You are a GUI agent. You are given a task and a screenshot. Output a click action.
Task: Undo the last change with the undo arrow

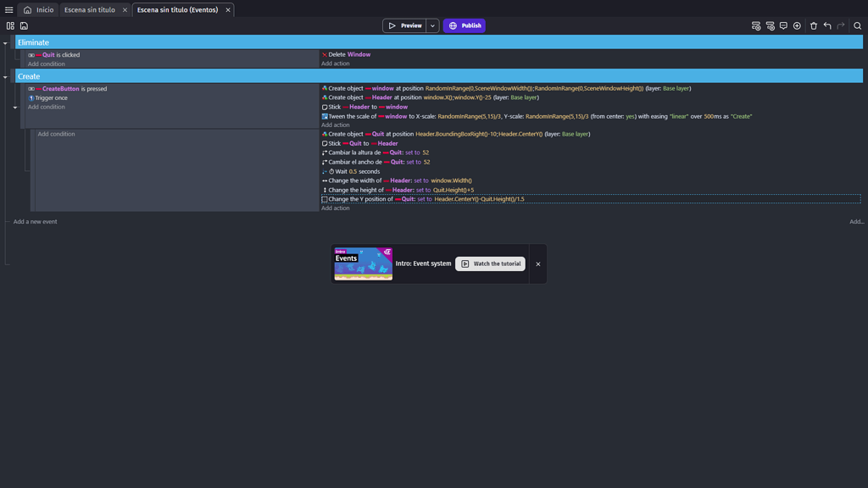pos(827,25)
